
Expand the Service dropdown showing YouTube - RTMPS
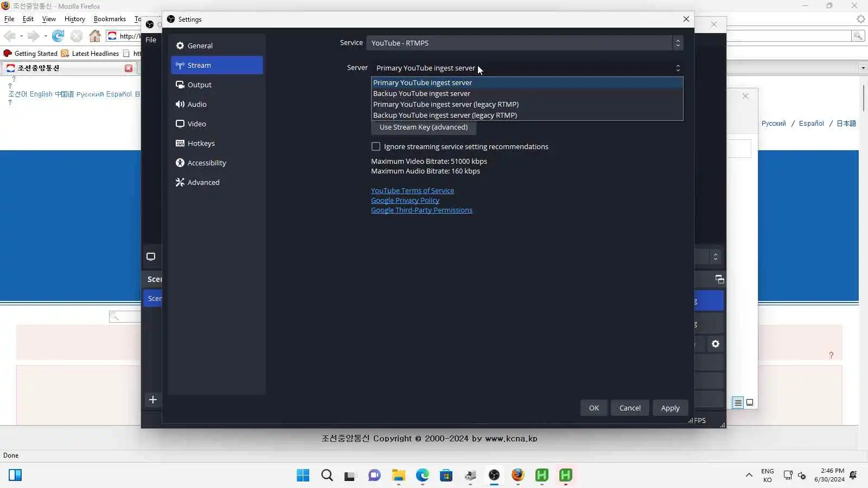525,43
